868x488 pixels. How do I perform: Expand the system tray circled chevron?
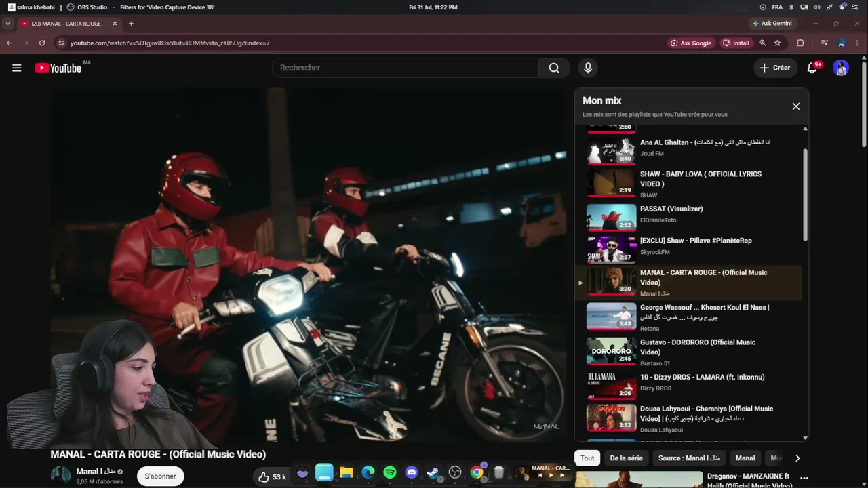click(764, 7)
